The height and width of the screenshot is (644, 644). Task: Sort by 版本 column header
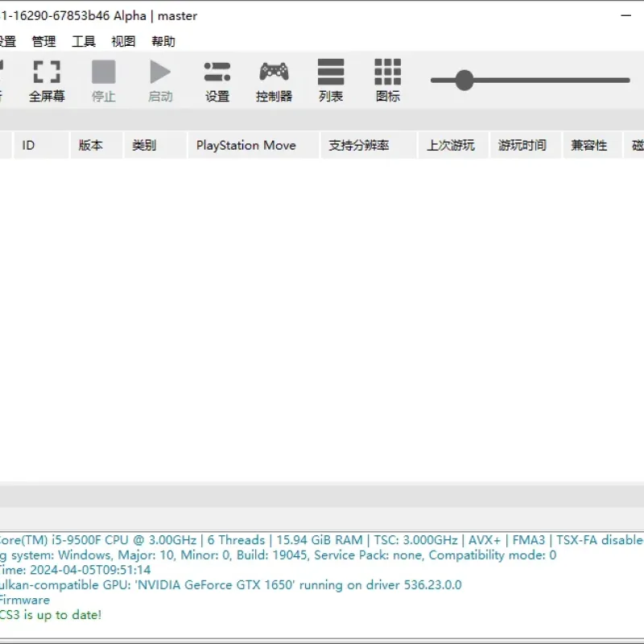coord(97,145)
